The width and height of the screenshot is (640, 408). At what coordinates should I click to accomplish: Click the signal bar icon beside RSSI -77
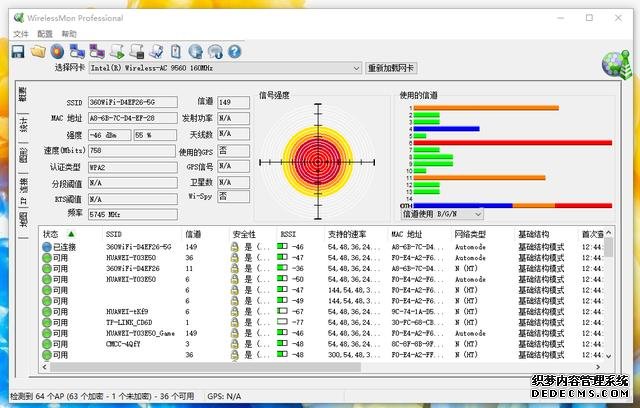[x=282, y=322]
